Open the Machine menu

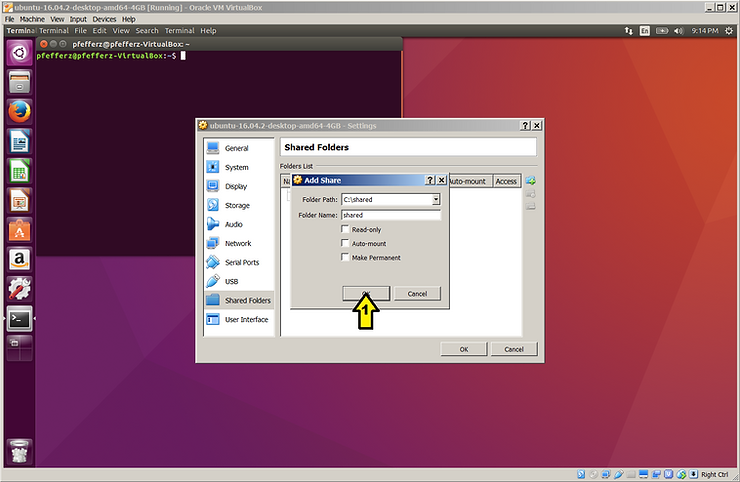[32, 19]
